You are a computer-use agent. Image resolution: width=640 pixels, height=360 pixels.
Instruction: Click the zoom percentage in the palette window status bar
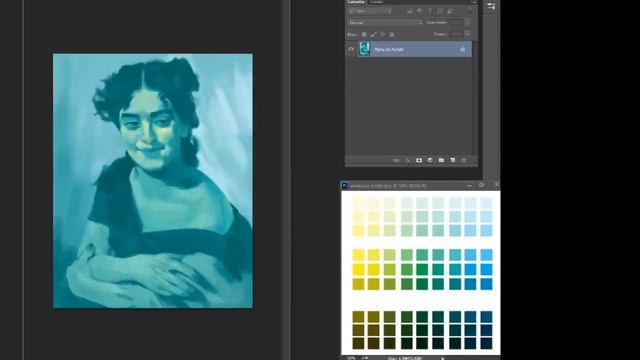coord(351,358)
